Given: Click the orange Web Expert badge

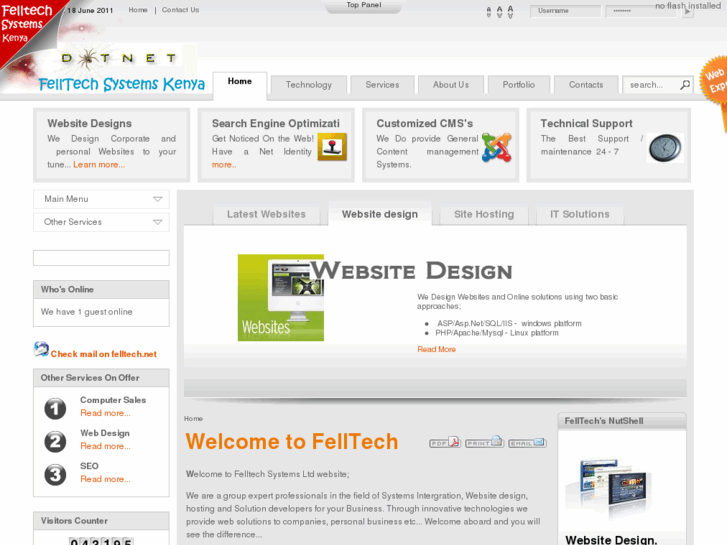Looking at the screenshot, I should pos(714,81).
